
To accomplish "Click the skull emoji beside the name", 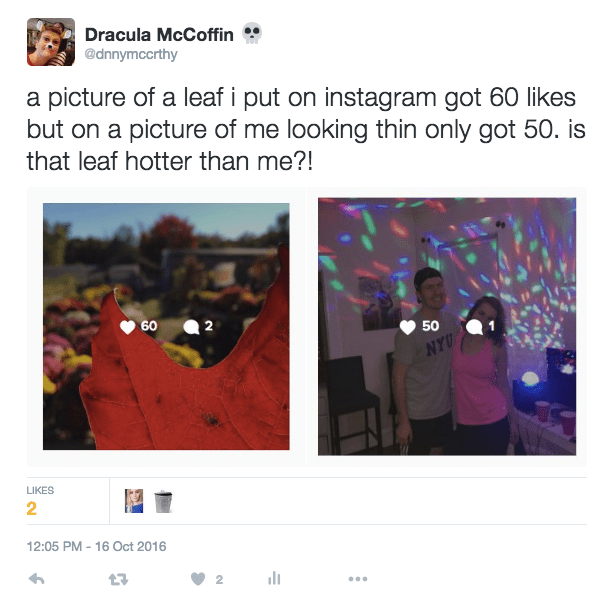I will pos(252,34).
